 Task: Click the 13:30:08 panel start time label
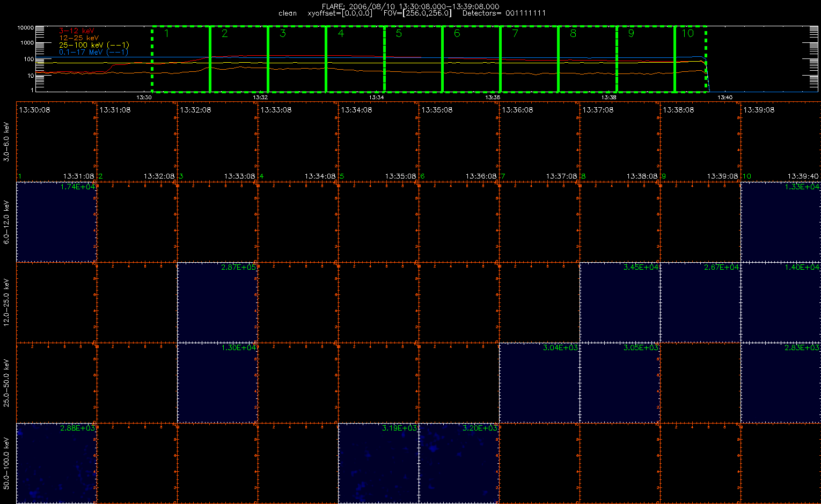34,110
